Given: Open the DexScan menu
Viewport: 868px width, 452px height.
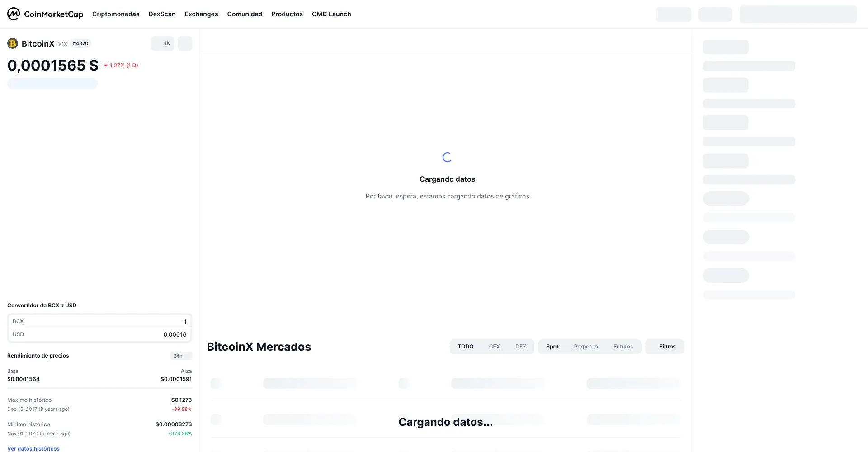Looking at the screenshot, I should click(162, 14).
